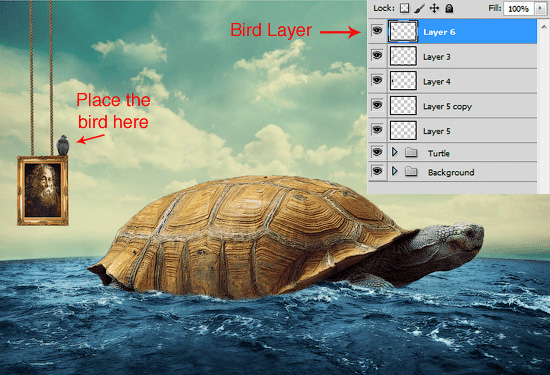This screenshot has height=375, width=550.
Task: Hide Layer 6 with its eye icon
Action: (377, 31)
